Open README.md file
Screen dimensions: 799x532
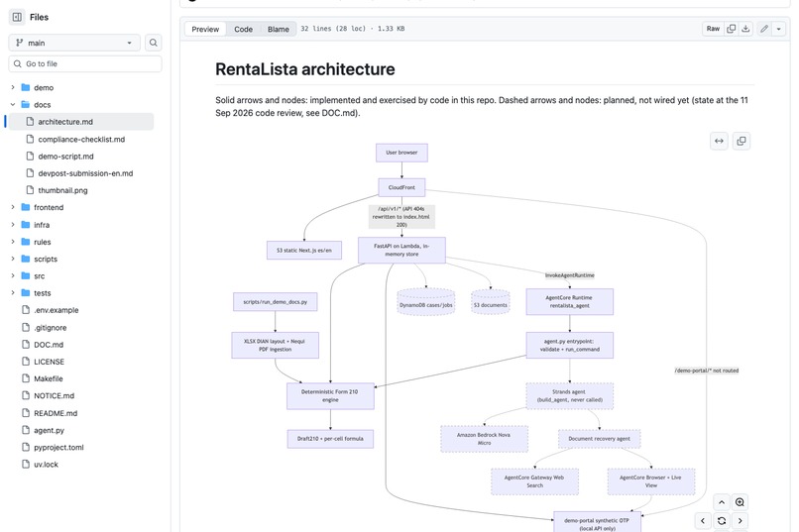point(56,413)
